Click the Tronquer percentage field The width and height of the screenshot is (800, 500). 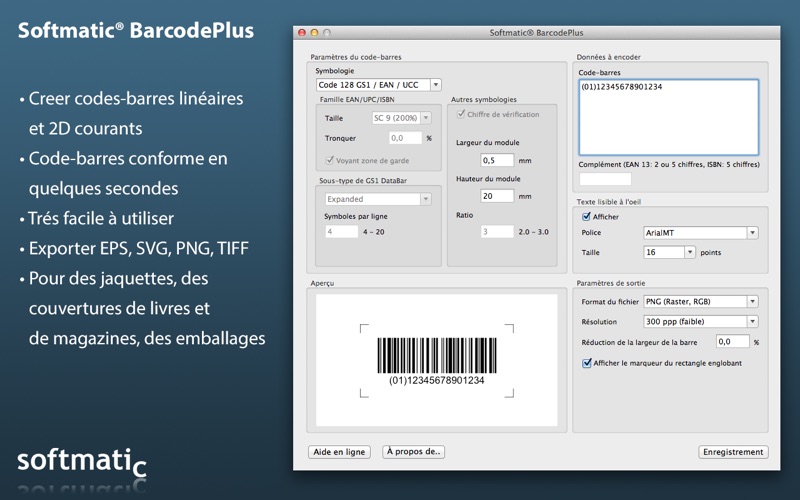405,138
